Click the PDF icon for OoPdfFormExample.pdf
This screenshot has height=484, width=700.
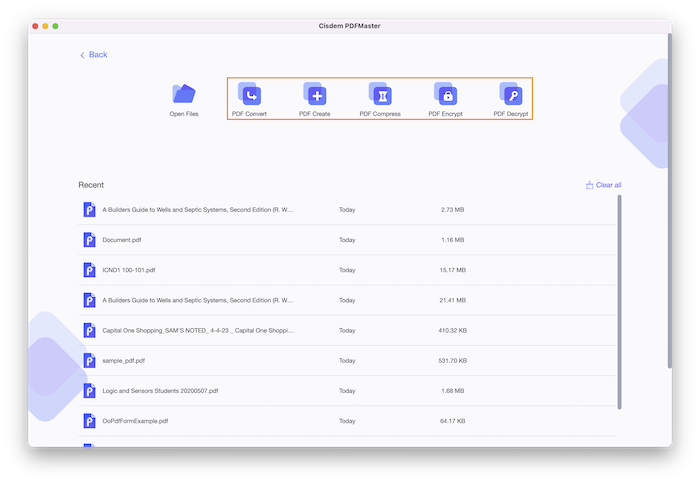(x=89, y=421)
